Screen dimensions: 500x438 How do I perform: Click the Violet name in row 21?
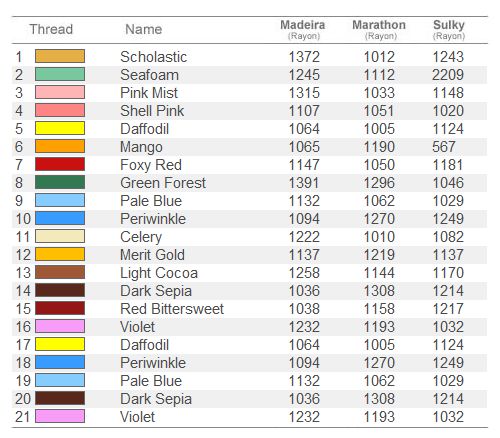pyautogui.click(x=137, y=417)
